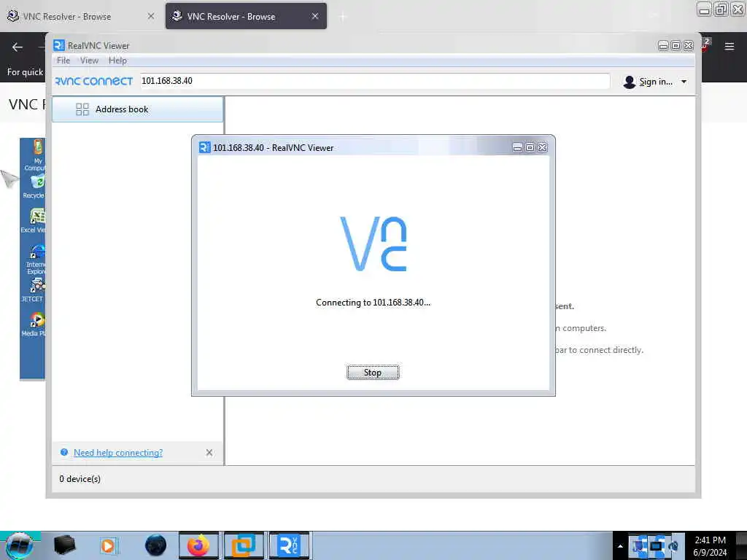Click the blue help question mark icon
Screen dimensions: 747x560
[64, 452]
